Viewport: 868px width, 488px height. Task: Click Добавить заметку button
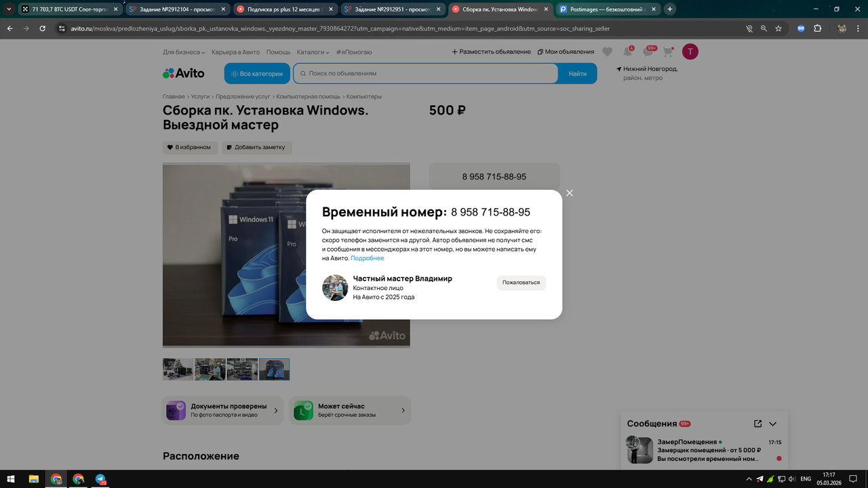tap(256, 148)
